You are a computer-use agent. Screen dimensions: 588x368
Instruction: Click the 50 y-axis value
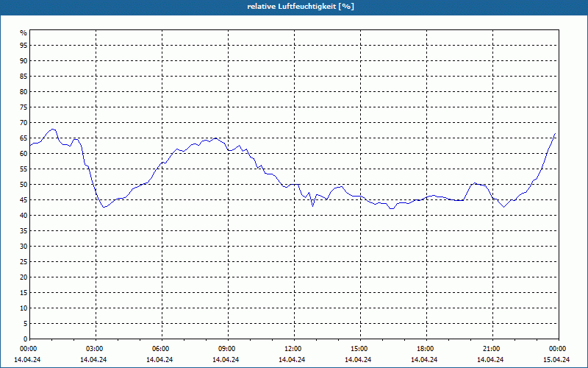pyautogui.click(x=24, y=185)
